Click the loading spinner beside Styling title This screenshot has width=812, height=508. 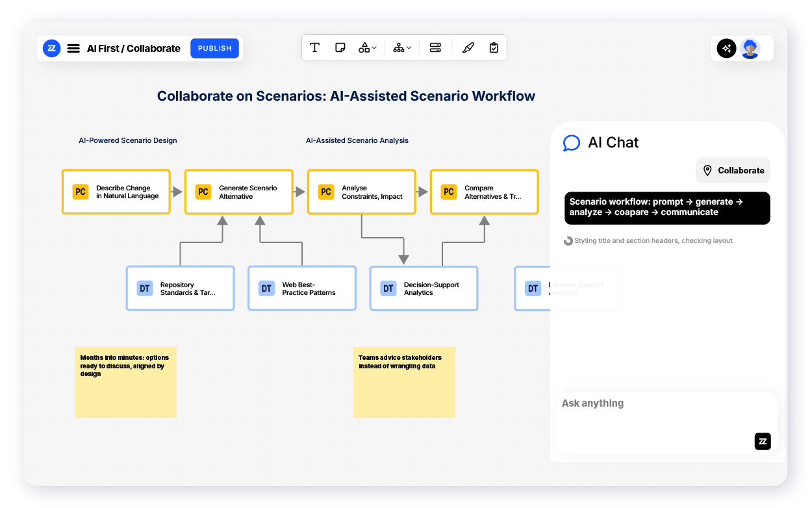coord(568,241)
